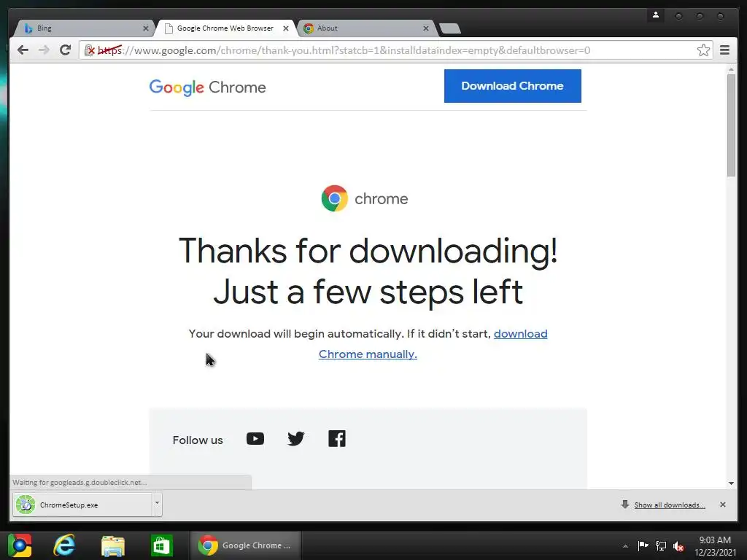Bookmark this page with the star icon
The width and height of the screenshot is (747, 560).
pyautogui.click(x=703, y=50)
